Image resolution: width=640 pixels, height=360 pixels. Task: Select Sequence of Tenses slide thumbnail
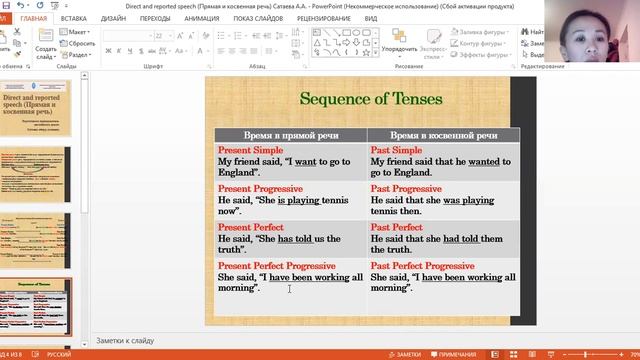pyautogui.click(x=35, y=307)
